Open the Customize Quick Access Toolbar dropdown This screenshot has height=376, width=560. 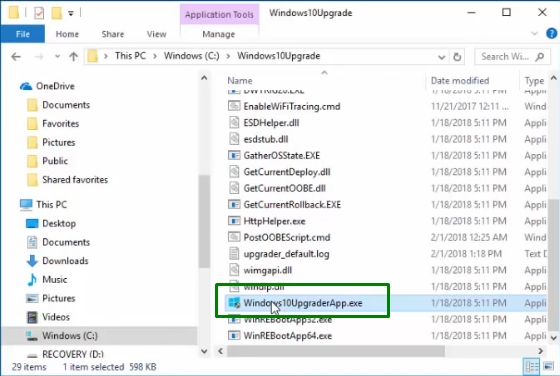point(71,14)
